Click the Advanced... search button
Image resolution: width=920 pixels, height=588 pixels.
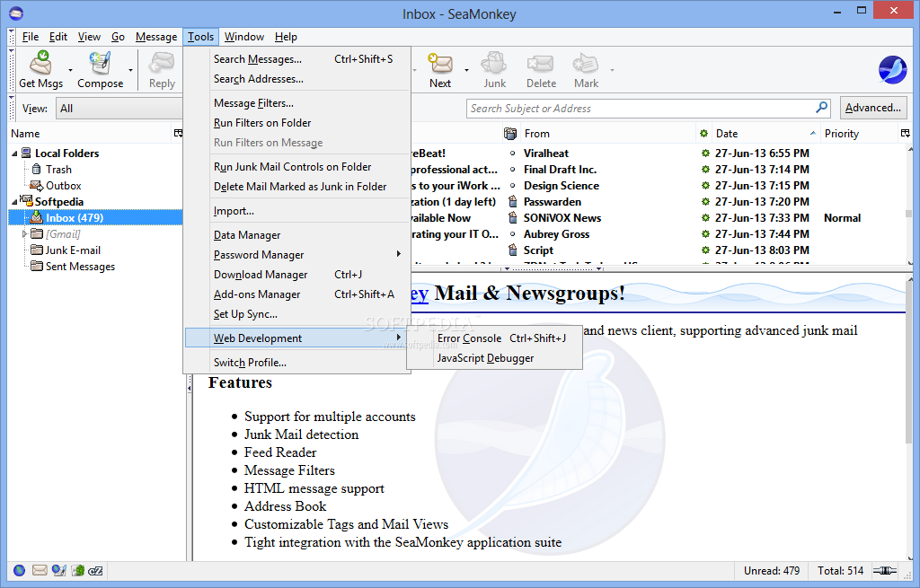tap(873, 108)
